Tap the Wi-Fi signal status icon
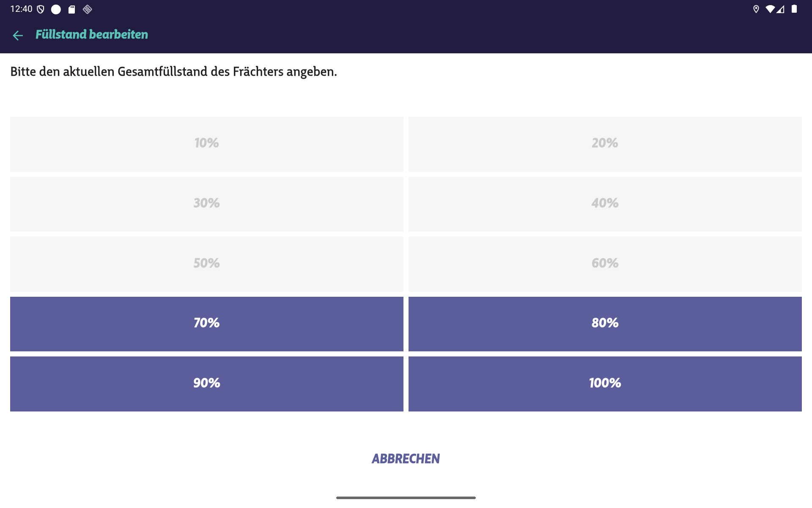 (x=770, y=9)
